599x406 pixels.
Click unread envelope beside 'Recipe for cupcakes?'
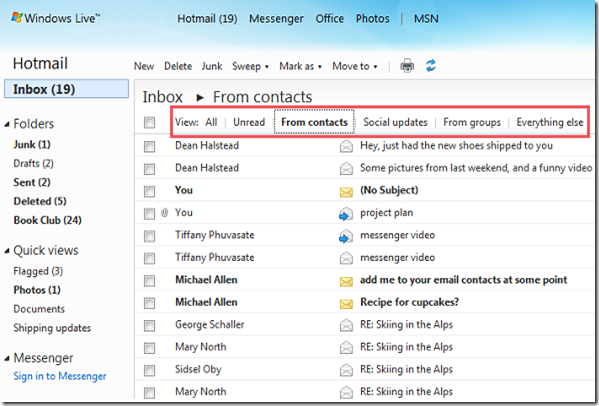tap(346, 304)
